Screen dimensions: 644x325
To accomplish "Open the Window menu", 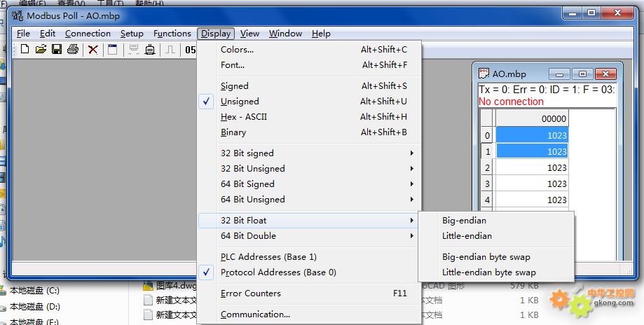I will (x=285, y=33).
